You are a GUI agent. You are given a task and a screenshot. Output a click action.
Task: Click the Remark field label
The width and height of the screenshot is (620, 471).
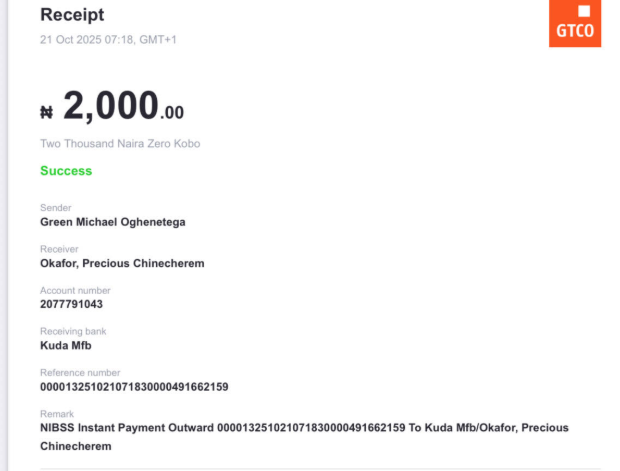click(x=56, y=413)
